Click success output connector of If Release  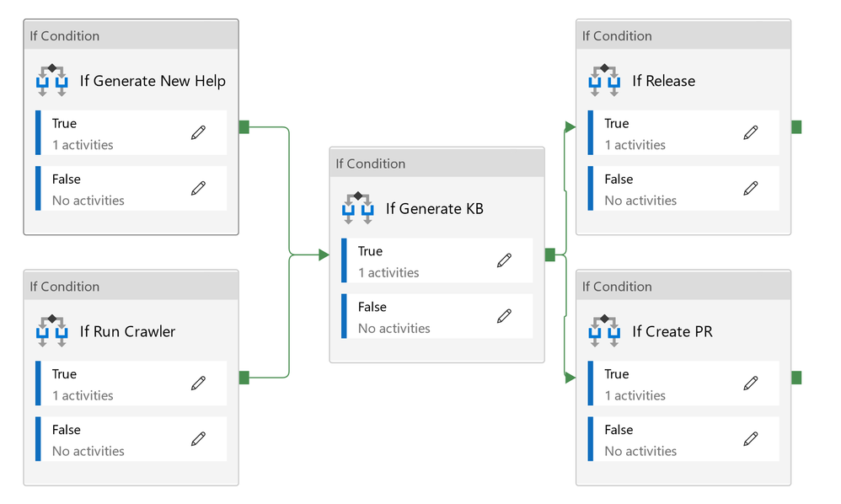796,127
